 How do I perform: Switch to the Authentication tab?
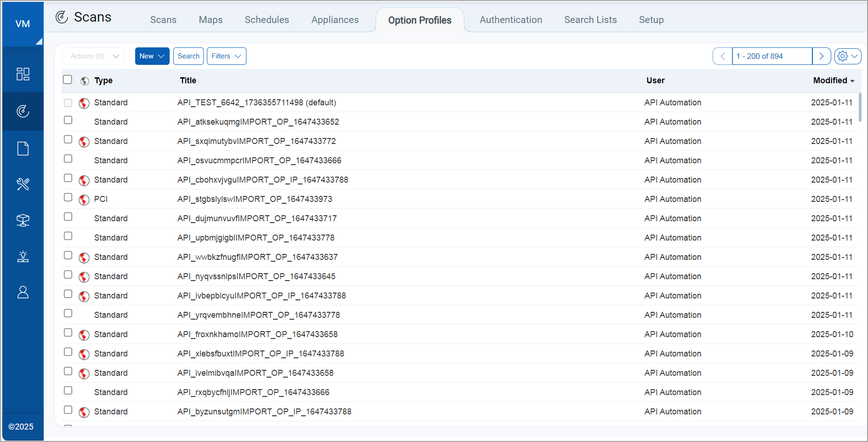(510, 20)
